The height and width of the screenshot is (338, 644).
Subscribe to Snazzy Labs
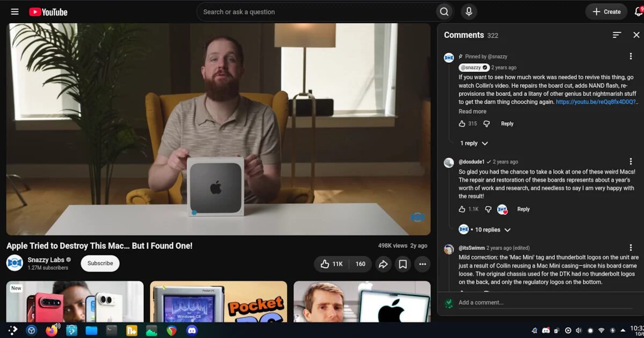[100, 263]
